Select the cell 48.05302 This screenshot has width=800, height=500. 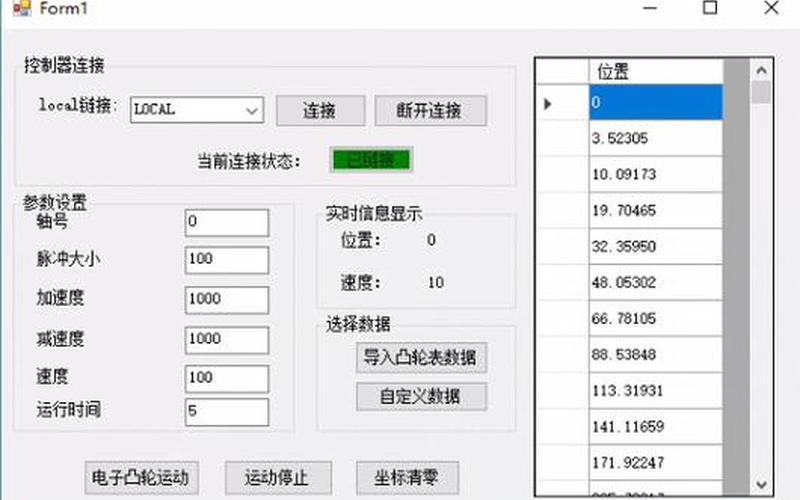click(x=656, y=283)
